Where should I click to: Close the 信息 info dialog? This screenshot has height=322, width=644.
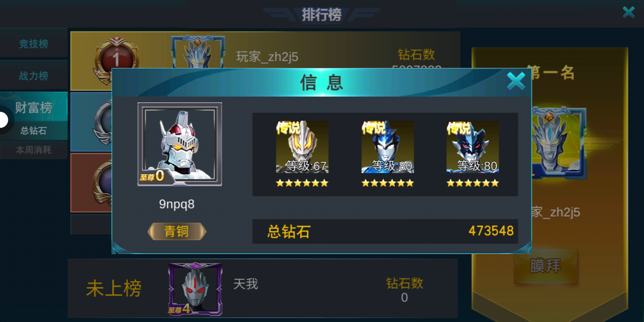516,81
